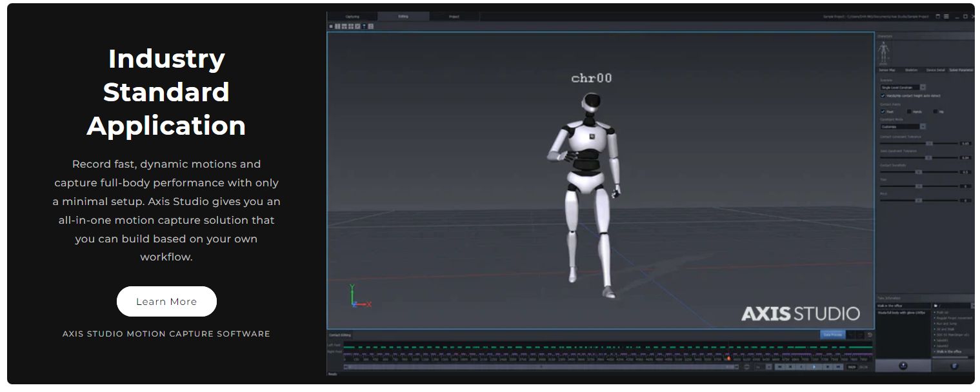
Task: Click the history reset icon above timeline
Action: (870, 335)
